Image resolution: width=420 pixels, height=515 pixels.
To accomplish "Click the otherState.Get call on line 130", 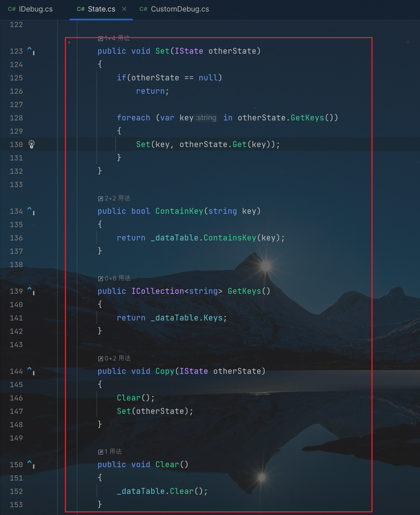I will click(x=213, y=144).
